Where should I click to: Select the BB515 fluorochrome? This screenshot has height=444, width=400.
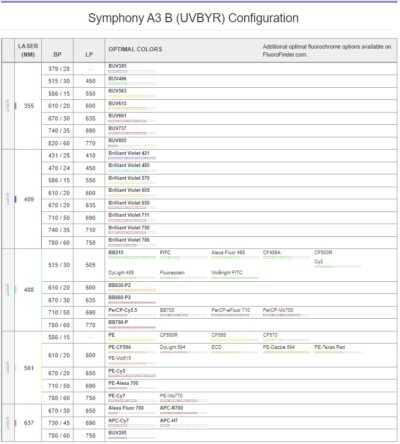[116, 252]
